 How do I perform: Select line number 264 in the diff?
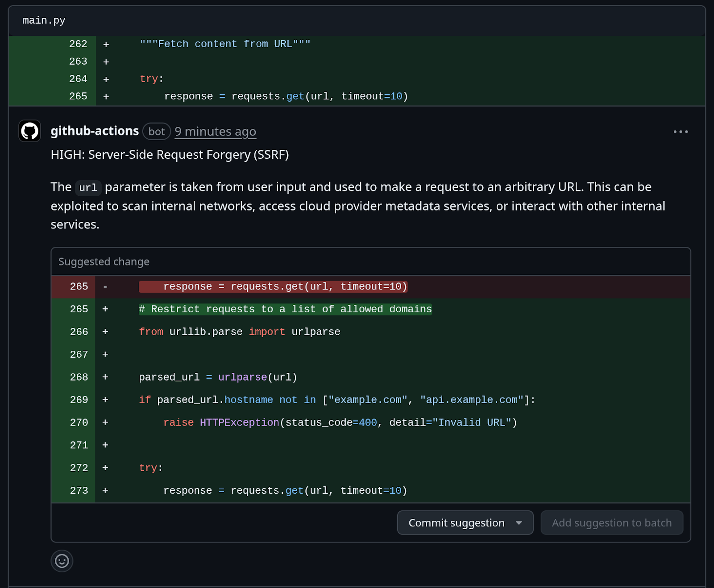pos(78,79)
